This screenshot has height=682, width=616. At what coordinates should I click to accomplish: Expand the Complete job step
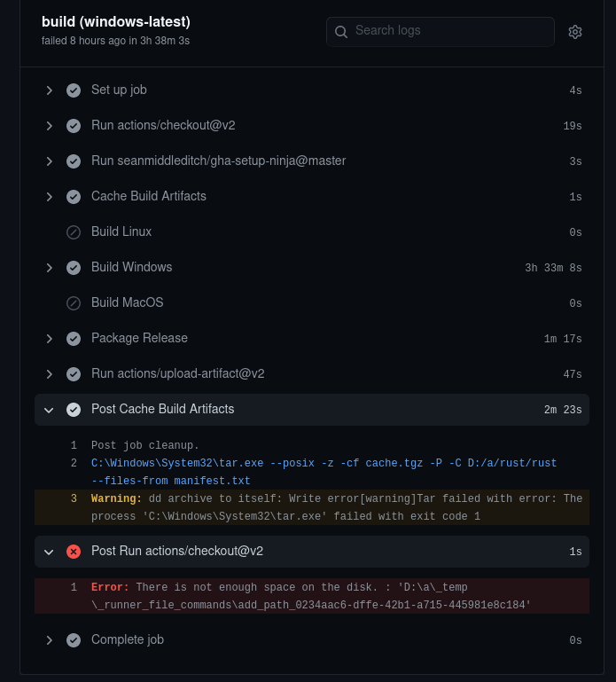(49, 640)
